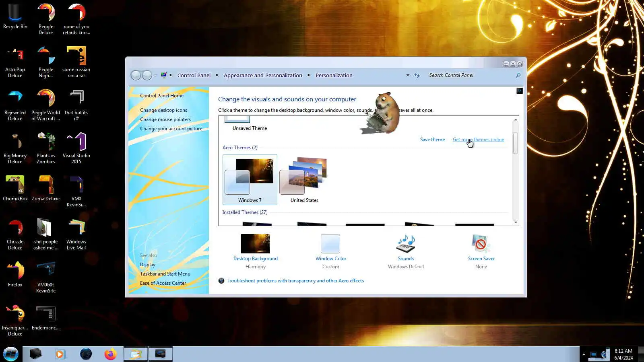Image resolution: width=644 pixels, height=362 pixels.
Task: Click Get more themes online link
Action: 478,140
